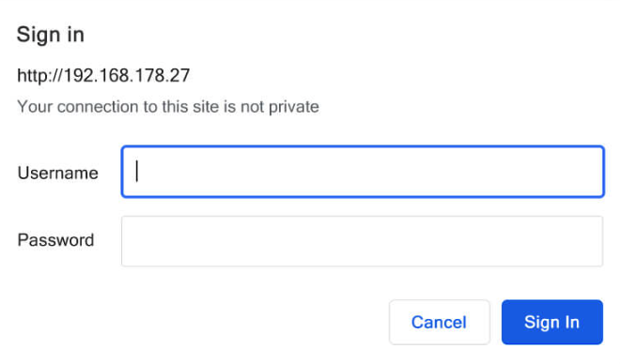Viewport: 620px width, 364px height.
Task: Click the Username input field
Action: pos(363,172)
